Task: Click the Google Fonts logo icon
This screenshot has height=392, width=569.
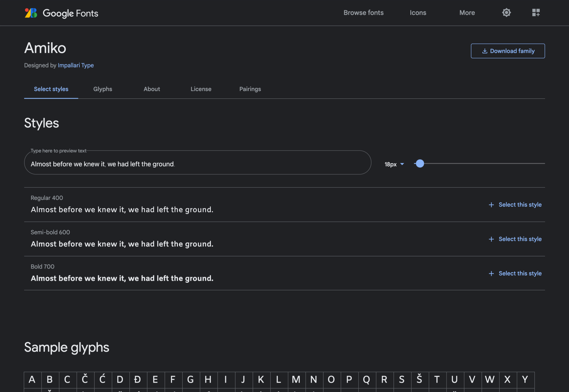Action: (x=31, y=13)
